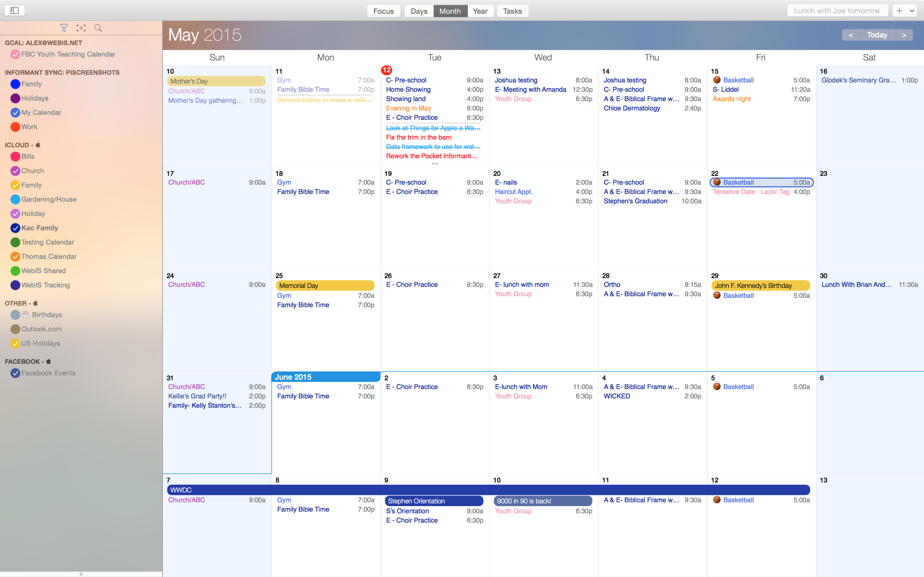Viewport: 924px width, 577px height.
Task: Toggle the Facebook Events calendar checkbox
Action: (x=15, y=373)
